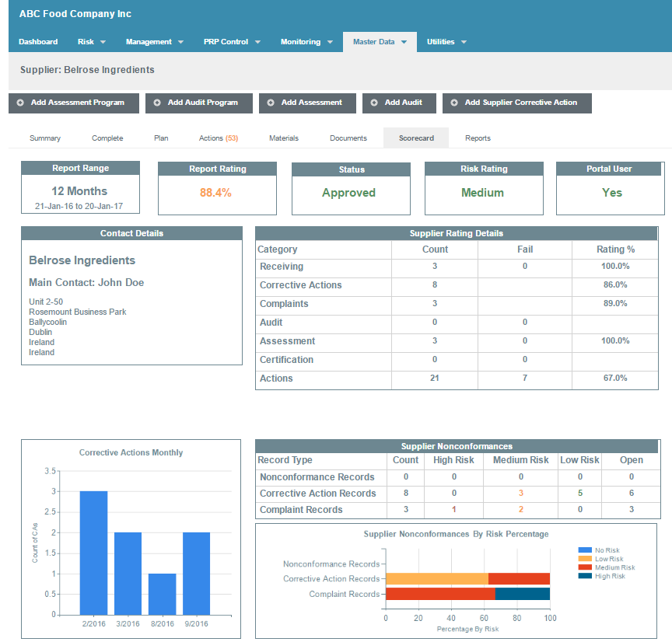Image resolution: width=672 pixels, height=642 pixels.
Task: Expand the Monitoring menu arrow
Action: pos(330,42)
